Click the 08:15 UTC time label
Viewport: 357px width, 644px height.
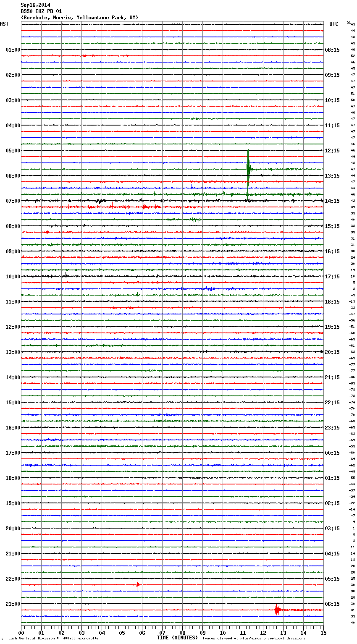click(332, 50)
